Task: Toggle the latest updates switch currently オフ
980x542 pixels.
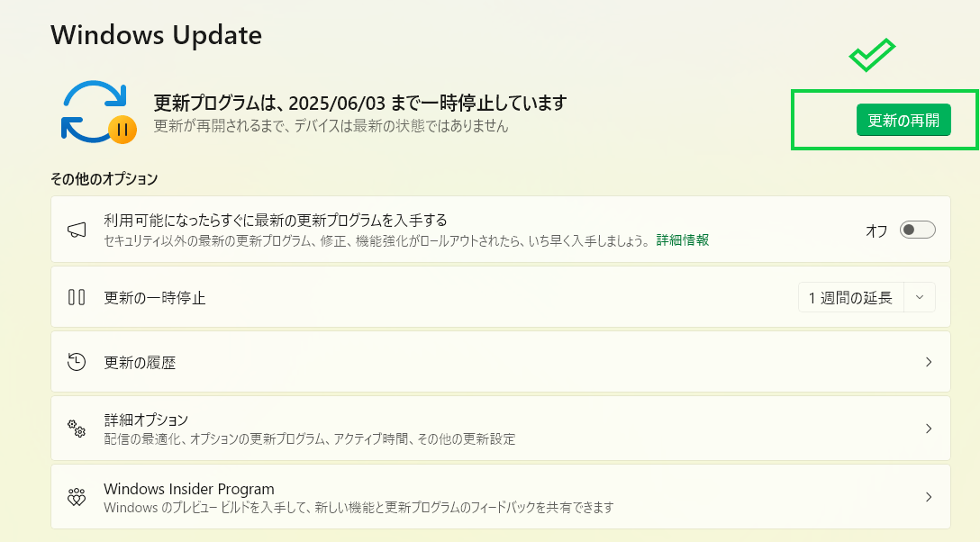Action: pos(918,230)
